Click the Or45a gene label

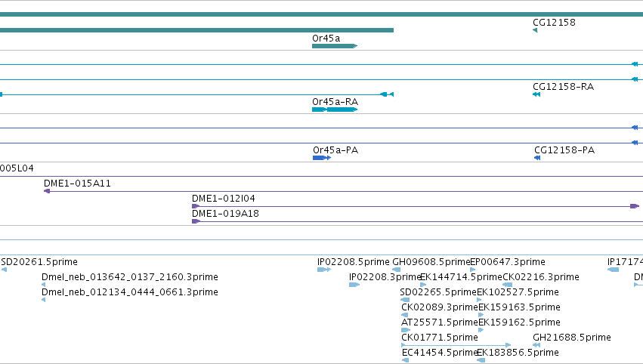tap(326, 38)
